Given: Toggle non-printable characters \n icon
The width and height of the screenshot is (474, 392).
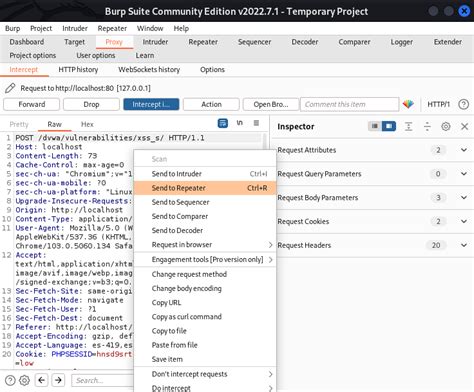Looking at the screenshot, I should click(x=239, y=123).
